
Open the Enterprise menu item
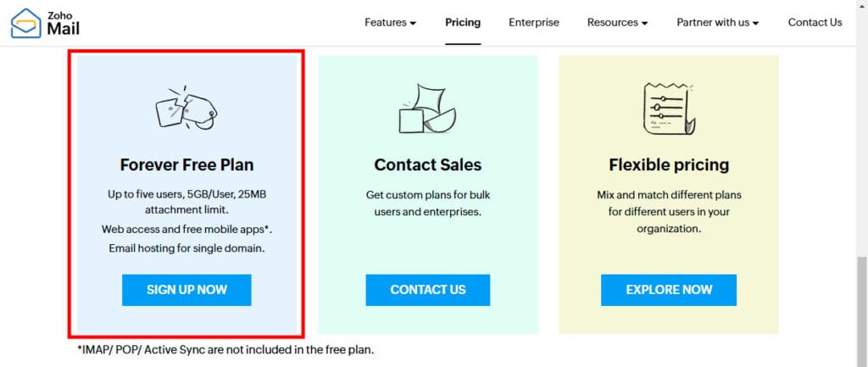pyautogui.click(x=534, y=22)
